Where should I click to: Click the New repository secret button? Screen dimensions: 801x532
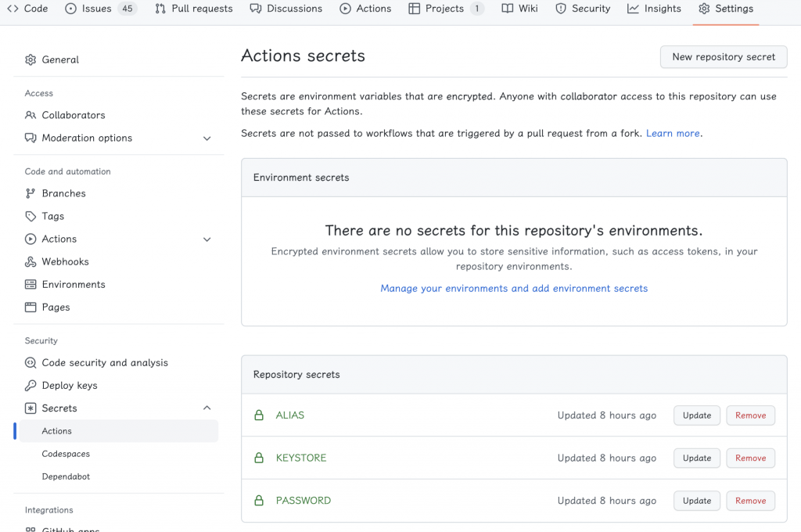coord(724,57)
